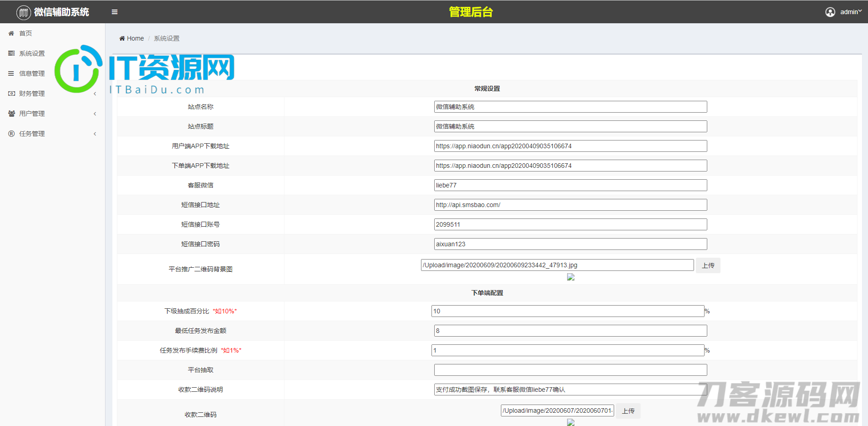Edit the 最低任务发布金额 field
The image size is (868, 426).
(570, 331)
